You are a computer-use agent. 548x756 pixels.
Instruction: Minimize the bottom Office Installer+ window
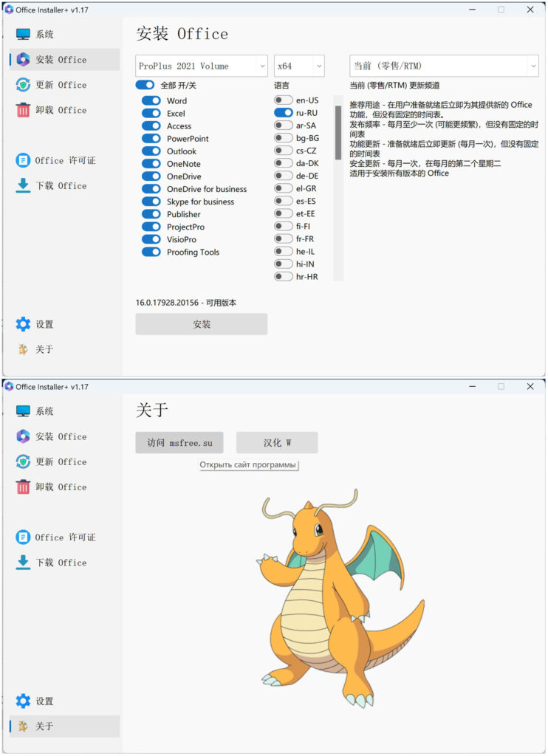(472, 387)
